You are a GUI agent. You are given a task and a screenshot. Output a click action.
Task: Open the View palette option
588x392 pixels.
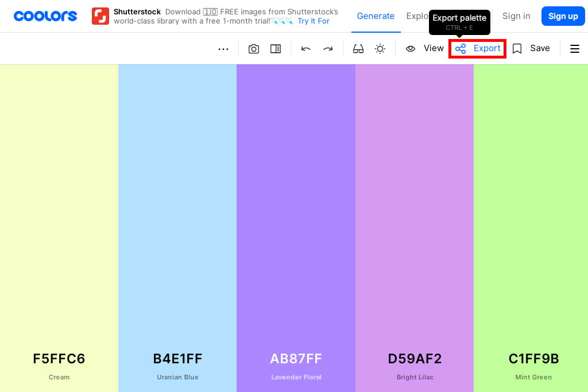tap(425, 49)
